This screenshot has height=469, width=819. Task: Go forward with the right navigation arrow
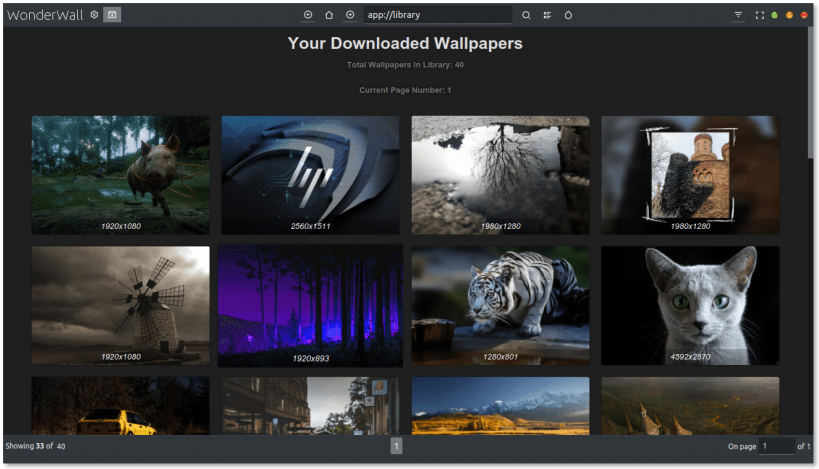pos(350,15)
